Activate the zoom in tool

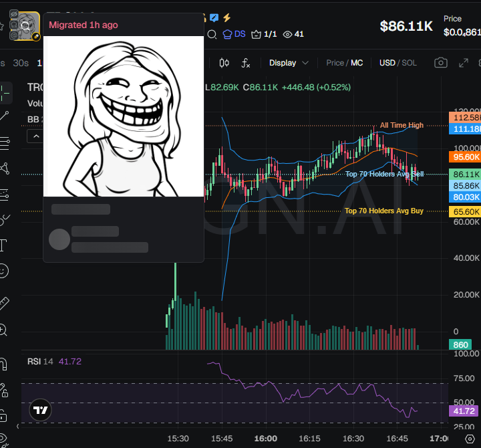click(3, 330)
